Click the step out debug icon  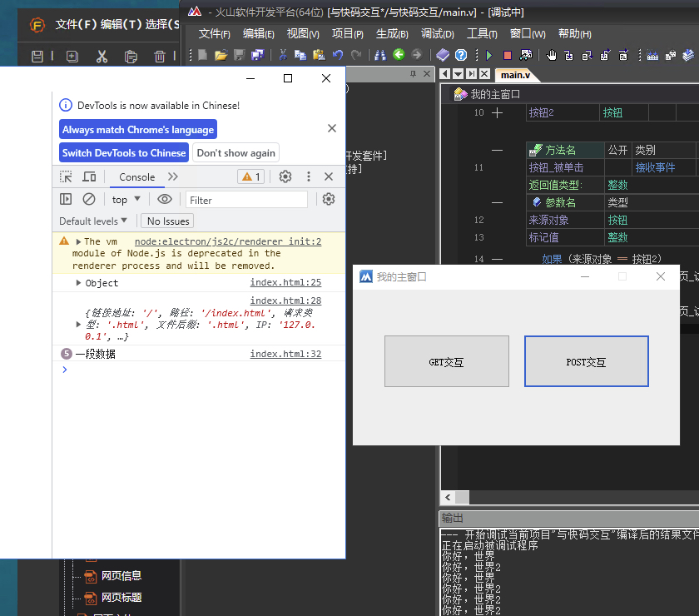[x=605, y=55]
